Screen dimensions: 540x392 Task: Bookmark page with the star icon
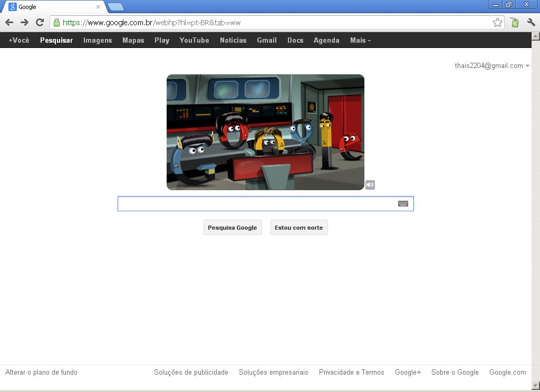[x=497, y=22]
